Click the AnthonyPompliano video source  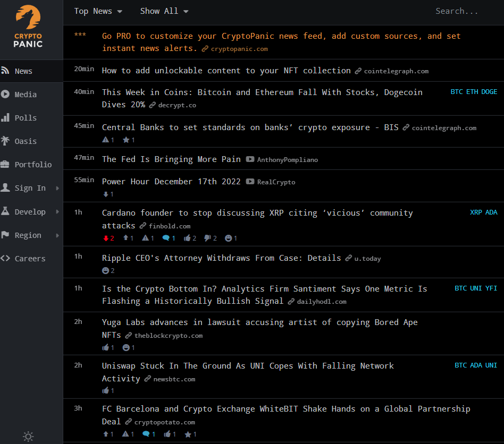pos(288,160)
